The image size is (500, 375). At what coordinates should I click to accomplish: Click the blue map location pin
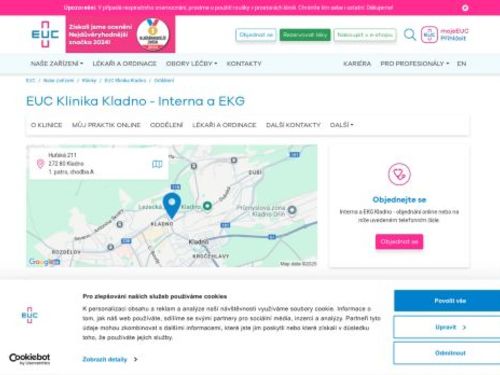172,206
